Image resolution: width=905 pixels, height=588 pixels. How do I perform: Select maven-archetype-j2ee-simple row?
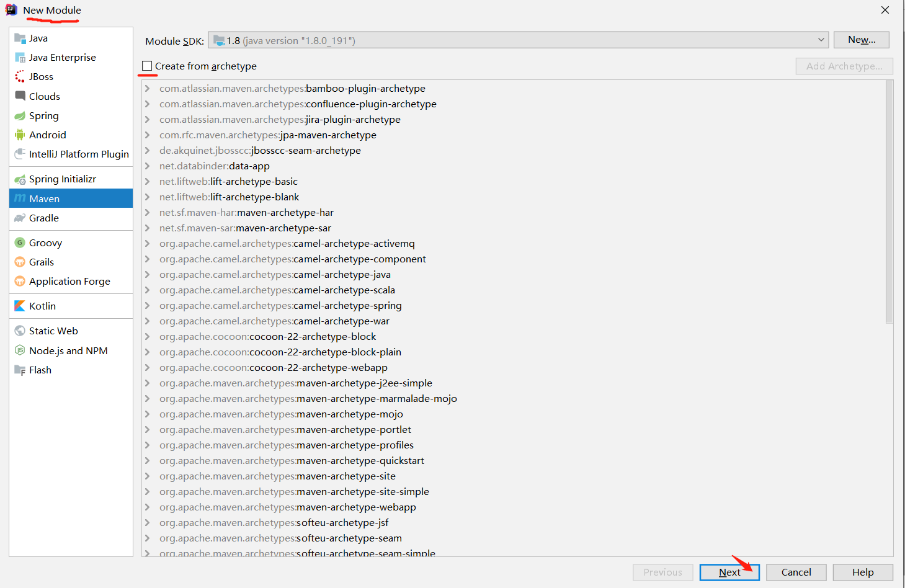(514, 383)
